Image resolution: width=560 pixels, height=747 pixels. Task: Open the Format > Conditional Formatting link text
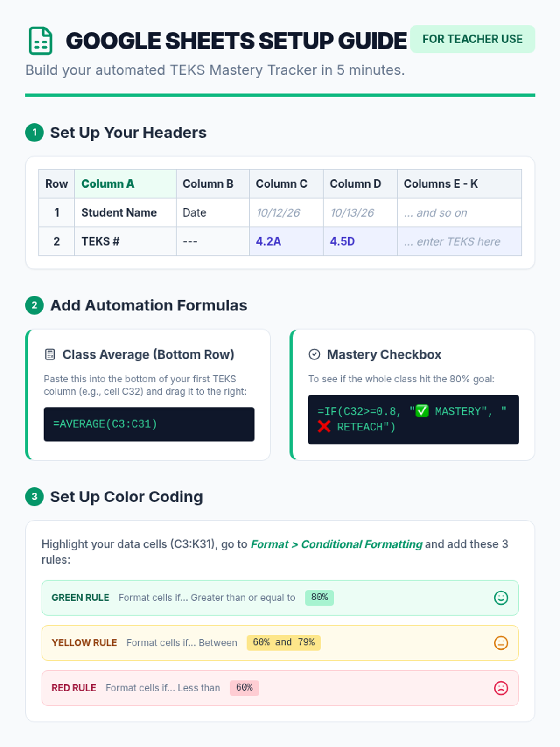tap(336, 544)
